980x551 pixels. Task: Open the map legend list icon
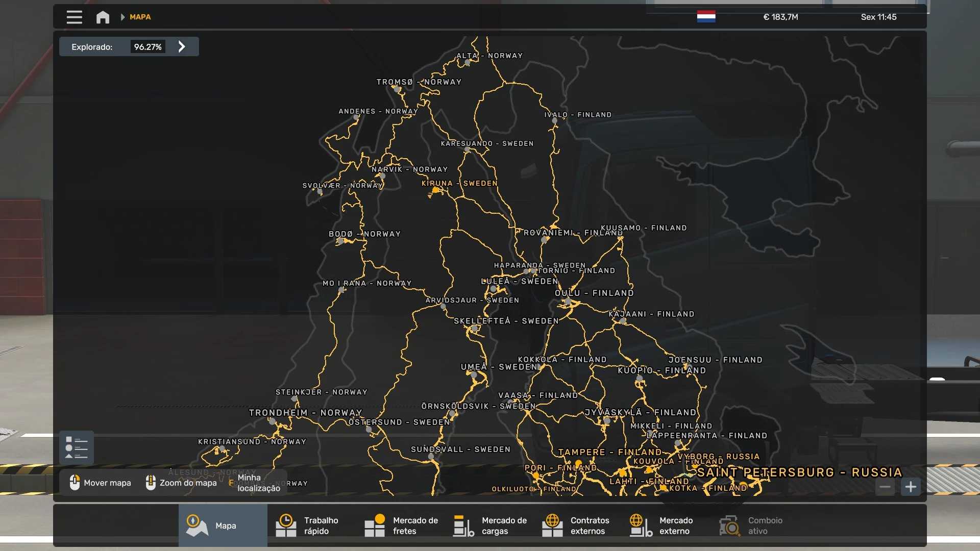tap(77, 447)
